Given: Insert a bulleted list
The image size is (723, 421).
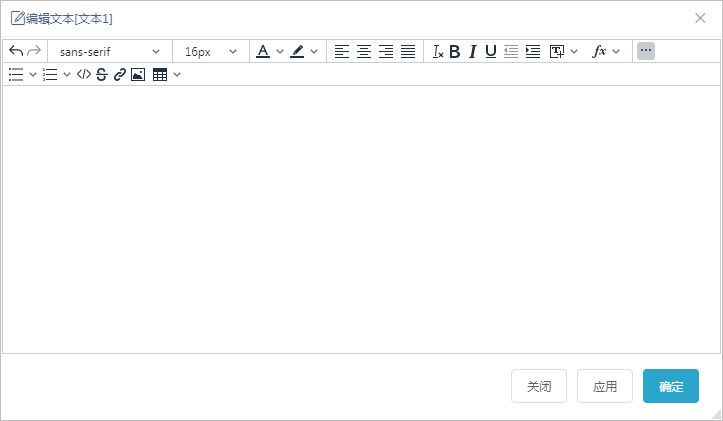Looking at the screenshot, I should tap(16, 74).
